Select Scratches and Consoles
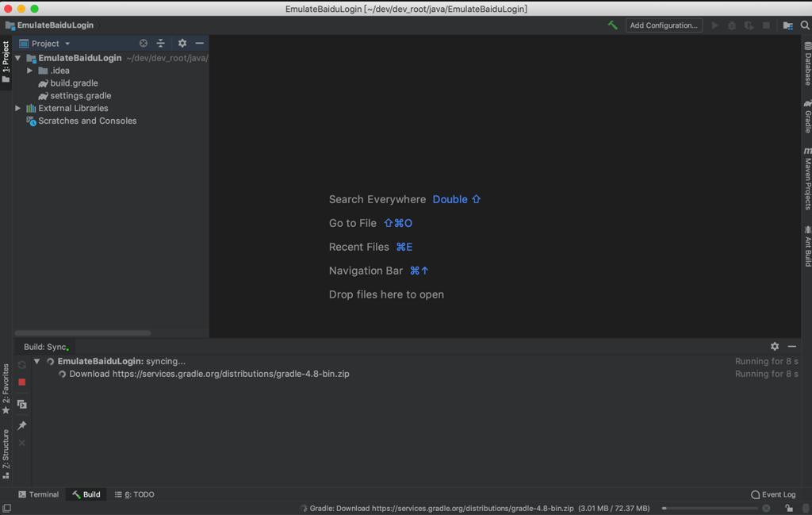 click(82, 121)
